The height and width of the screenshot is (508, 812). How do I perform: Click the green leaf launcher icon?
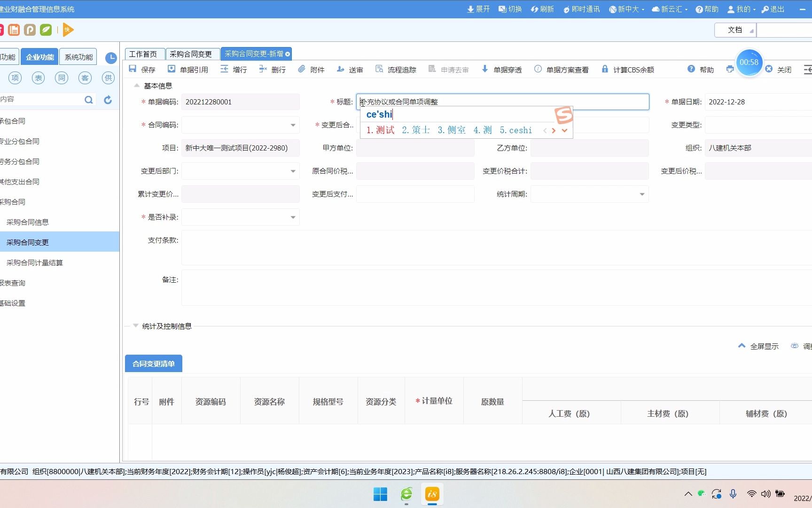[46, 30]
